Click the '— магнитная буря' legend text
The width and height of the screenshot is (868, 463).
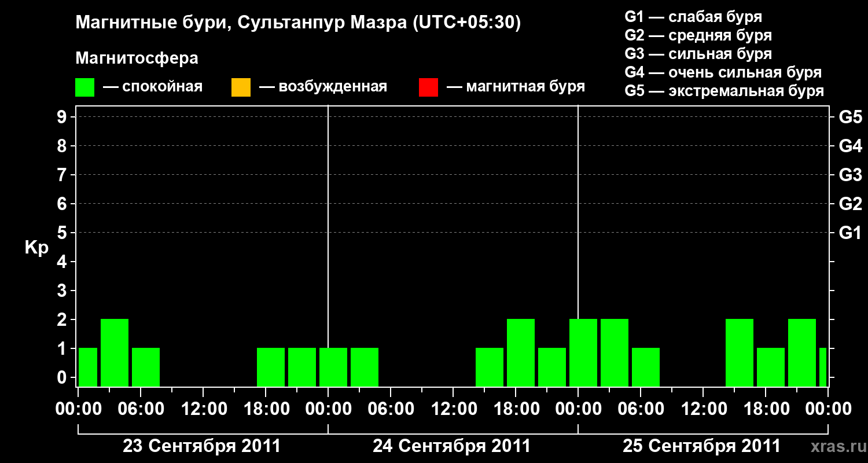[516, 87]
